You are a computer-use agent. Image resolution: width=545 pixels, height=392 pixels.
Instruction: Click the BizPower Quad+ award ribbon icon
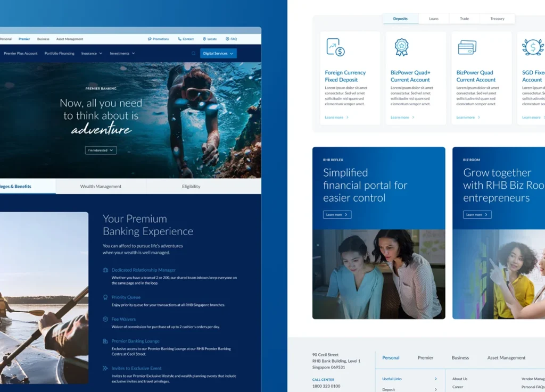pos(401,47)
